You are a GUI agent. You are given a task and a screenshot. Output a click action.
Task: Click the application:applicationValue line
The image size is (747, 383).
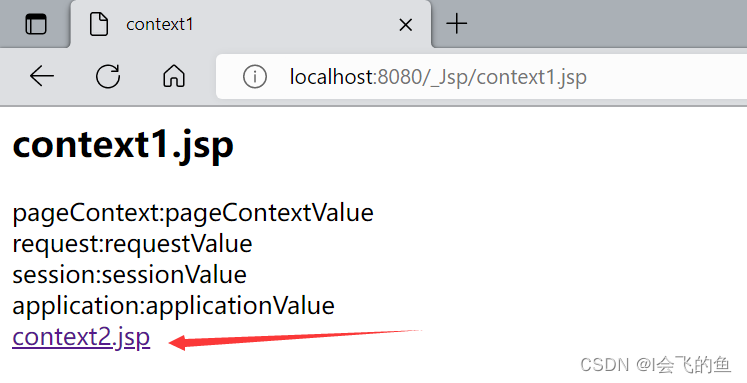pyautogui.click(x=173, y=305)
